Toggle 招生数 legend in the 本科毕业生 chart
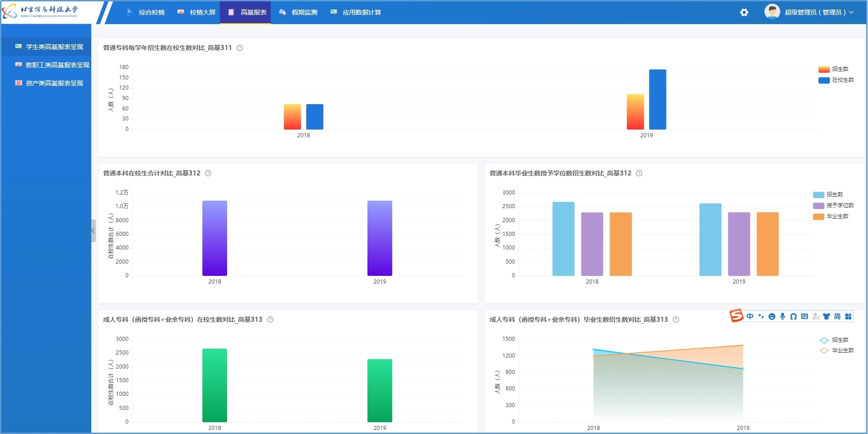Image resolution: width=868 pixels, height=434 pixels. (x=828, y=195)
